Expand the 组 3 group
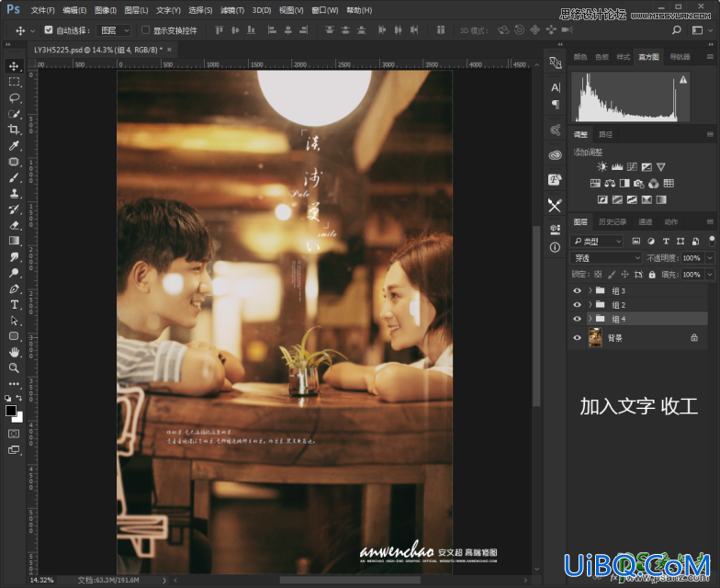Screen dimensions: 720x588 click(590, 290)
